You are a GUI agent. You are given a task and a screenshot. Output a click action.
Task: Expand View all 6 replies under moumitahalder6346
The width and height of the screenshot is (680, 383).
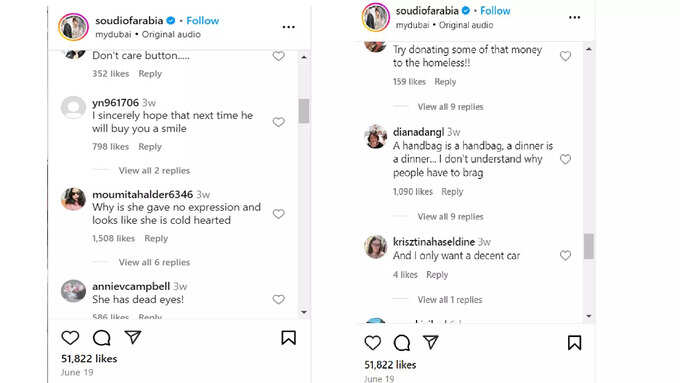click(x=154, y=262)
